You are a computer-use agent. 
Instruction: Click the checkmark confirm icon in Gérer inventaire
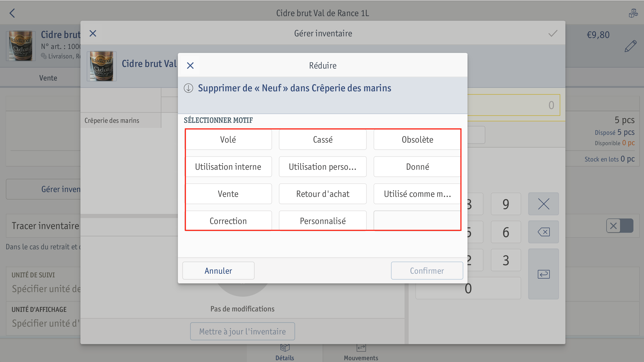coord(553,33)
